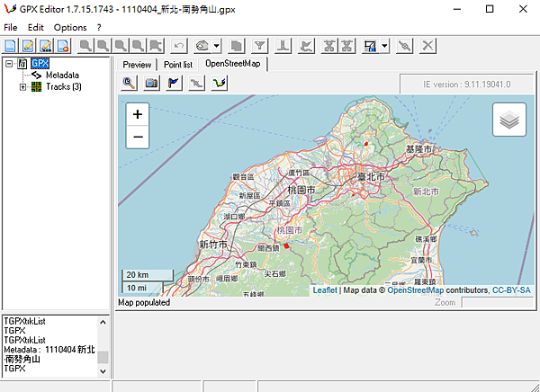Open the Options menu

(x=70, y=28)
